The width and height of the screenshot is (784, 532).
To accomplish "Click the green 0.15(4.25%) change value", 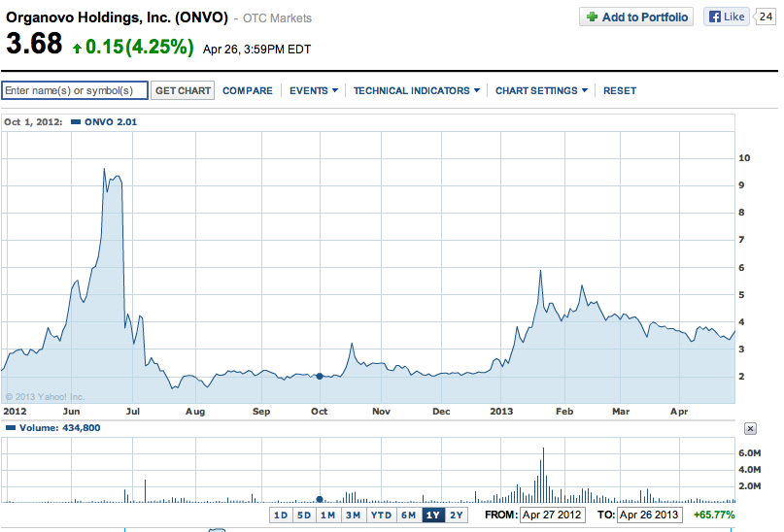I will (140, 47).
